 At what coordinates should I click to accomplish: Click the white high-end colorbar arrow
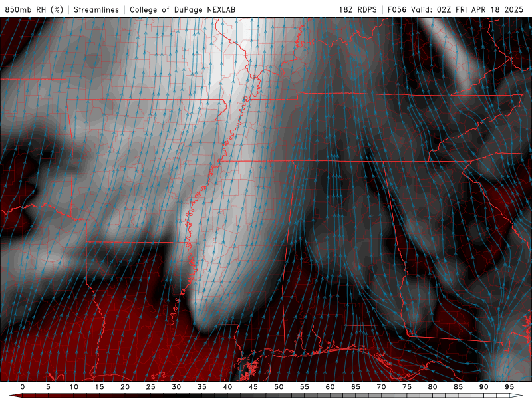(517, 396)
